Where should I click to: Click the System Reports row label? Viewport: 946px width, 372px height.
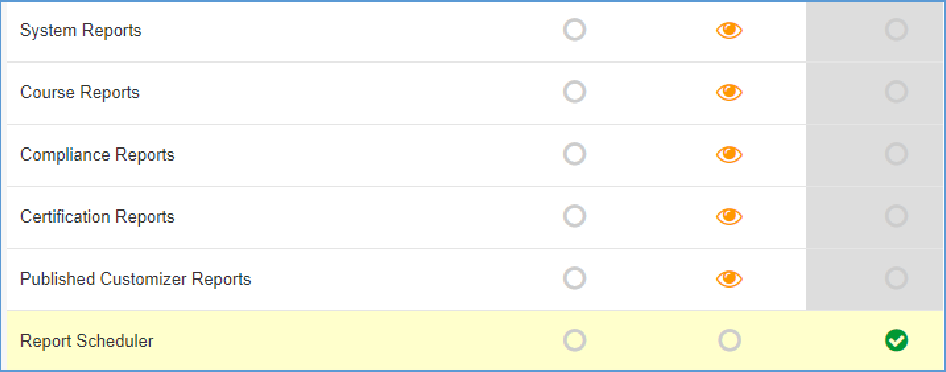pos(81,30)
